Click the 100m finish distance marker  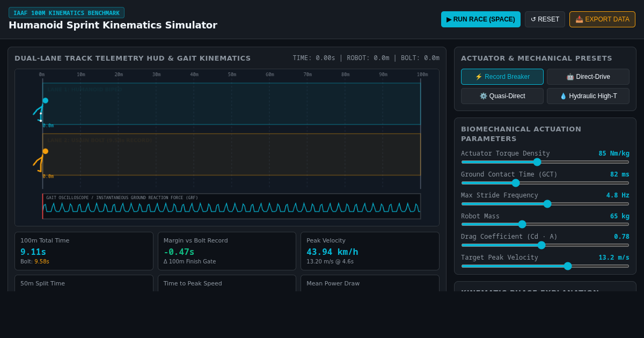click(x=422, y=75)
